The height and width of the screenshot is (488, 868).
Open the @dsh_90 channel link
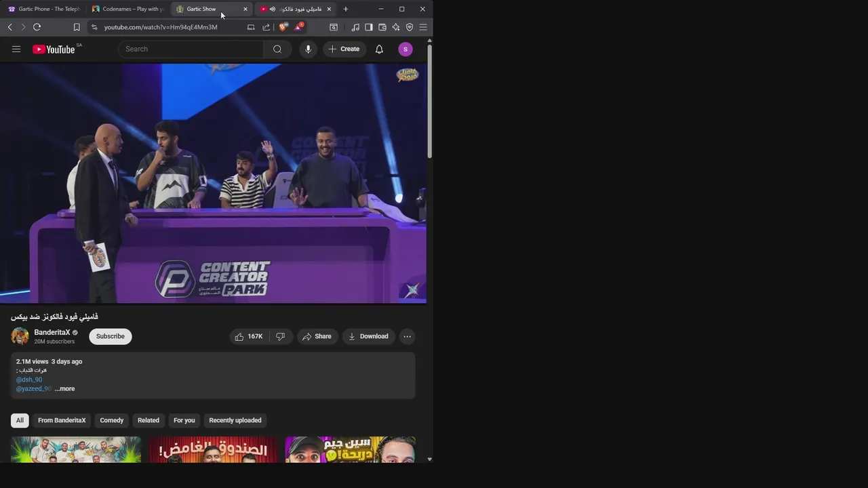click(x=29, y=380)
